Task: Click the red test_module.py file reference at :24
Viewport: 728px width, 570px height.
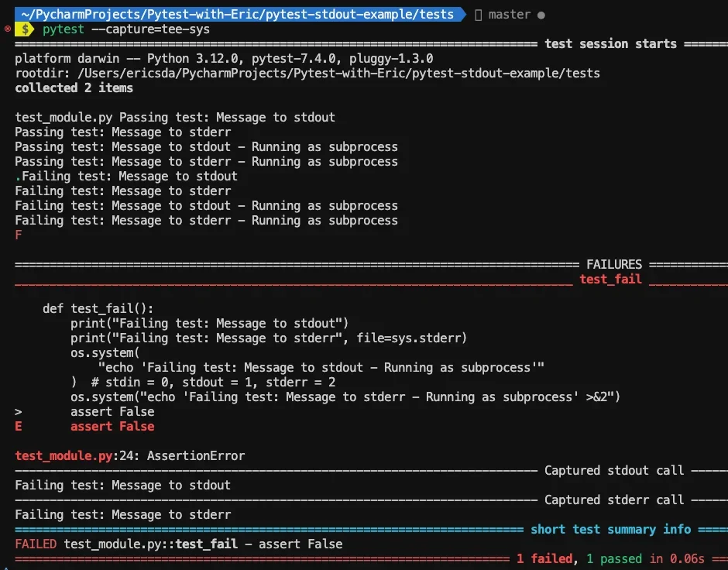Action: tap(64, 456)
